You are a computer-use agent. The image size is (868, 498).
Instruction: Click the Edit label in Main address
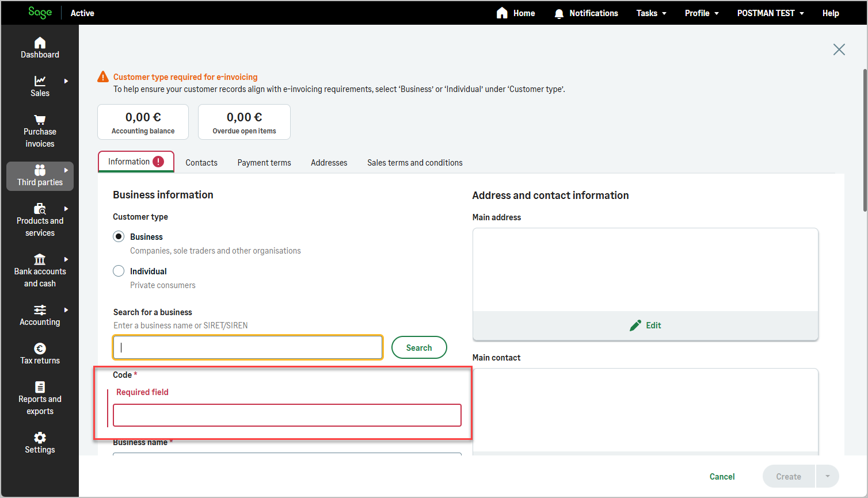(x=653, y=325)
